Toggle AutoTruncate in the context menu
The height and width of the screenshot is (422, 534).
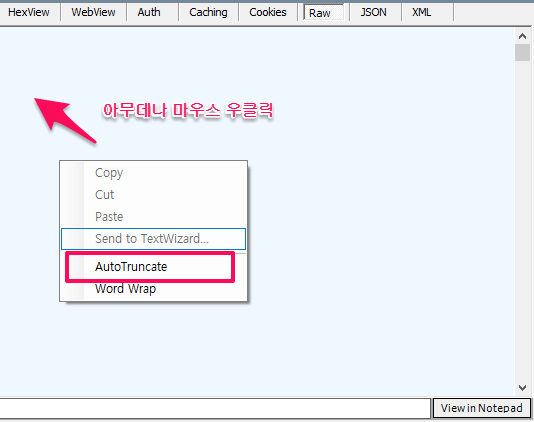point(153,267)
